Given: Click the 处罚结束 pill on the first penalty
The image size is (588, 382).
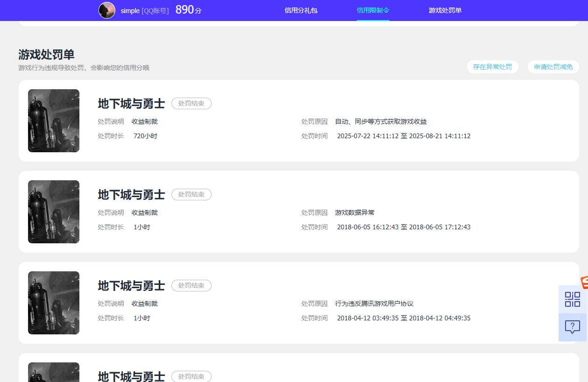Looking at the screenshot, I should point(191,103).
